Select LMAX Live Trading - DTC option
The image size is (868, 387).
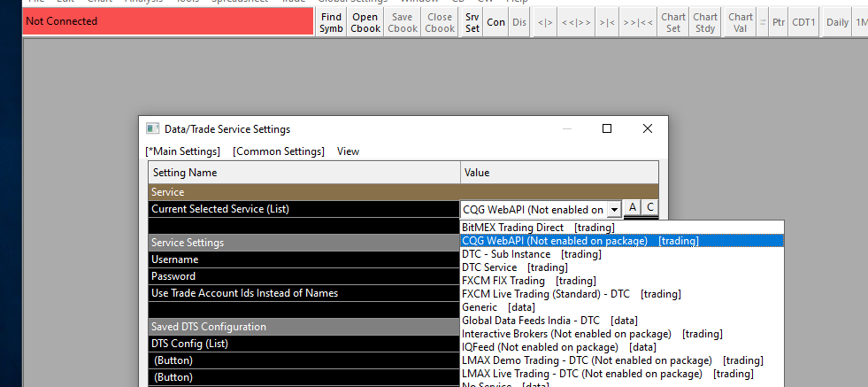click(x=622, y=374)
